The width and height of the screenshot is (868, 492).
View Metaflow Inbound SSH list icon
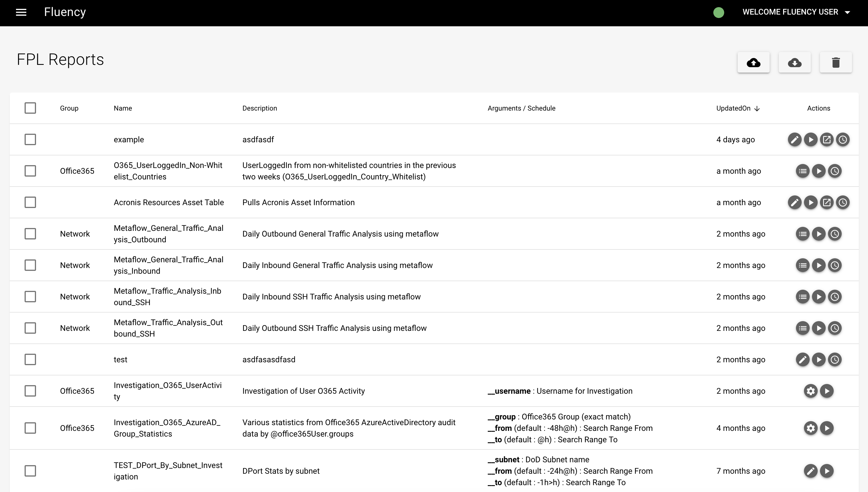803,297
